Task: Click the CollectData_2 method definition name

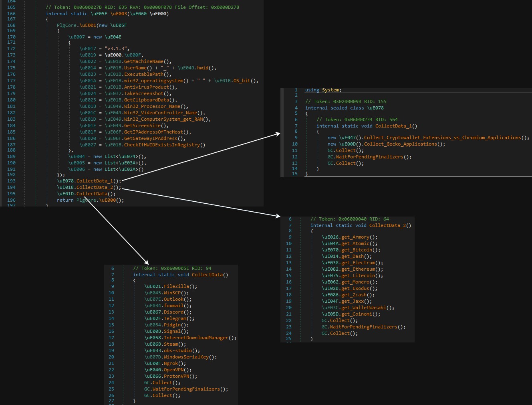Action: [x=387, y=225]
